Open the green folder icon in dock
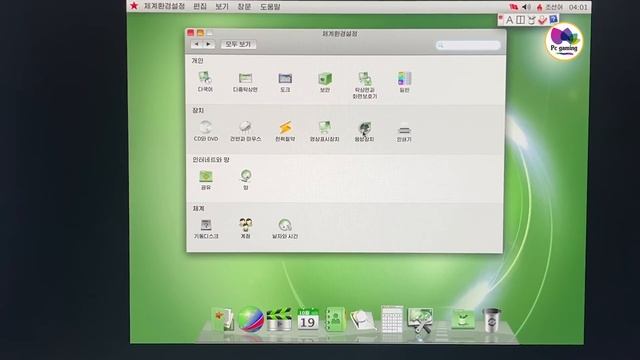Viewport: 640px width, 360px height. [462, 319]
